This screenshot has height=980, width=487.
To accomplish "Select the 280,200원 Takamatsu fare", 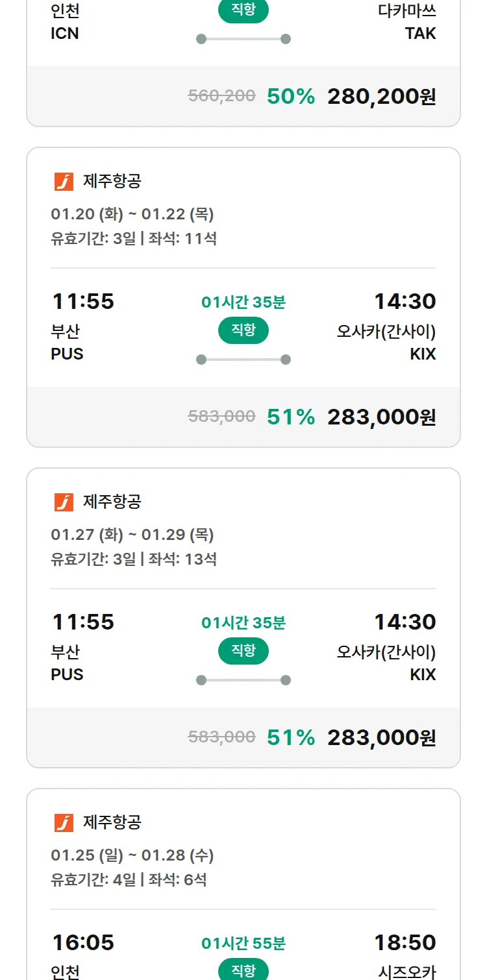I will (x=381, y=97).
